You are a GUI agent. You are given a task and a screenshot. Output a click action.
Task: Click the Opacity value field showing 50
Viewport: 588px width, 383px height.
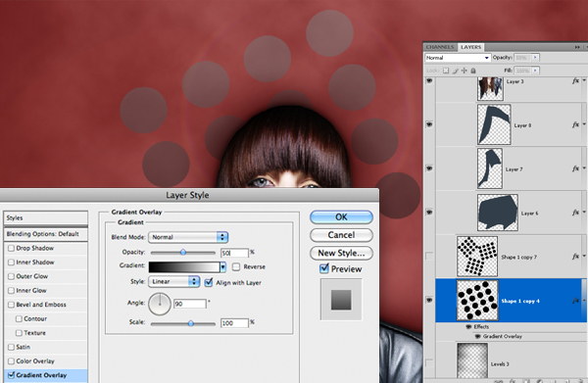(x=234, y=253)
